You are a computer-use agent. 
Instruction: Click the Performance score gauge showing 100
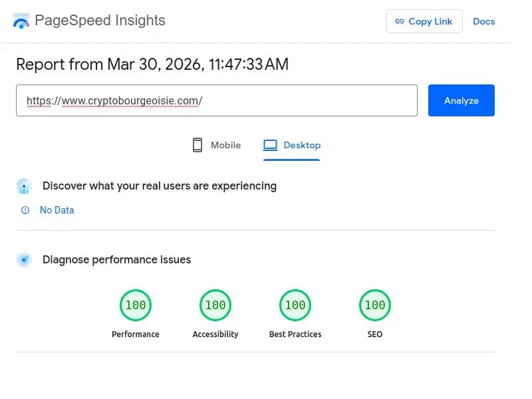click(x=136, y=305)
